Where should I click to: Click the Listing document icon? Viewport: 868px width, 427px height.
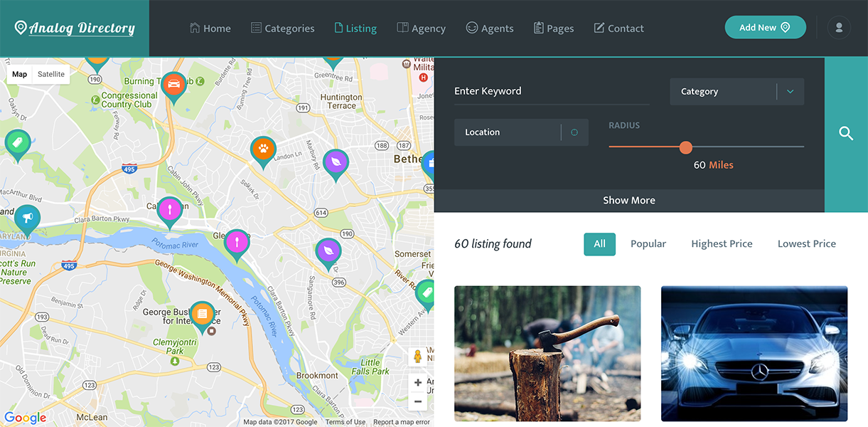pos(338,28)
